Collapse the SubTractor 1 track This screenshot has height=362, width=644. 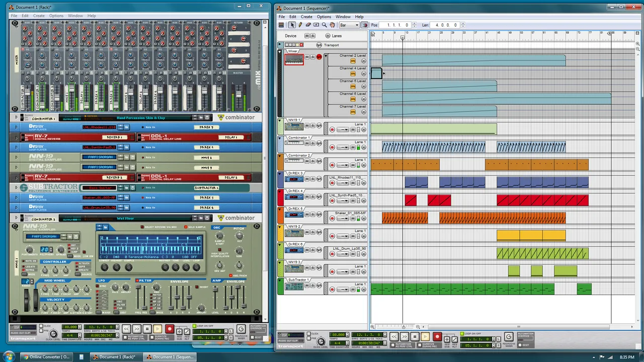tap(280, 281)
